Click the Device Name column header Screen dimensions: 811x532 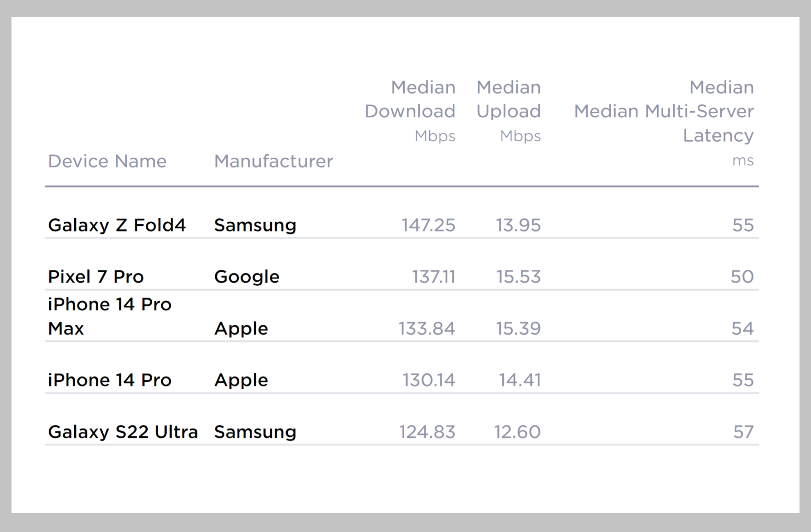point(108,161)
